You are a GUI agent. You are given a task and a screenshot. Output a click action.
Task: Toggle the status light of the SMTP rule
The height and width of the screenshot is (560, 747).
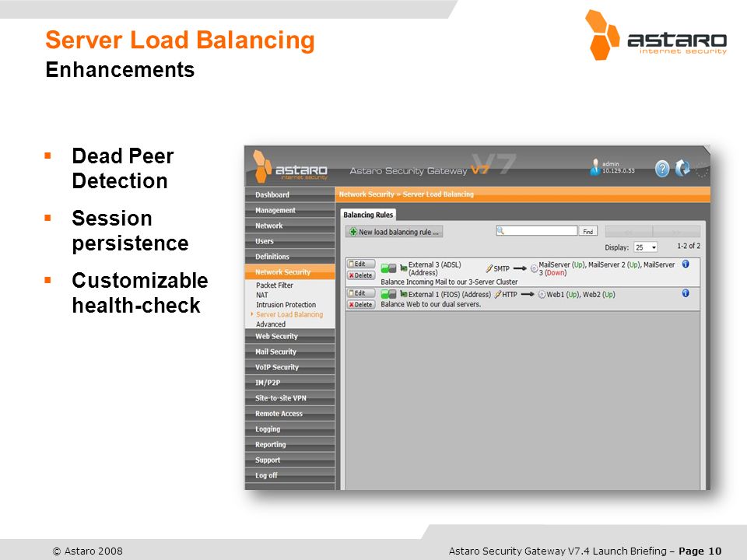388,268
